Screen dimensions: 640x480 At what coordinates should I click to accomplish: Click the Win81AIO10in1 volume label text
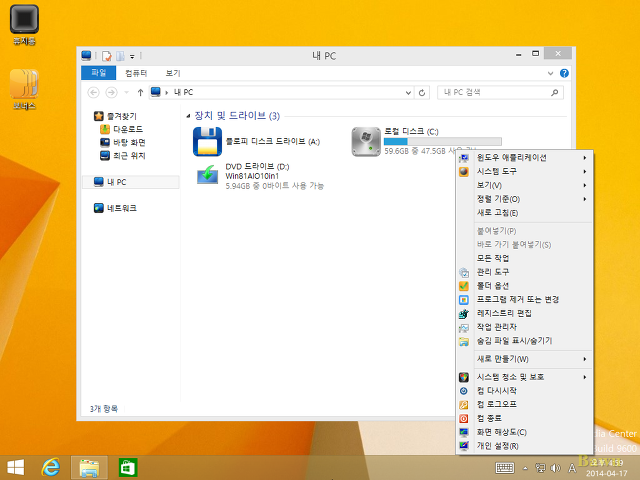(x=252, y=176)
